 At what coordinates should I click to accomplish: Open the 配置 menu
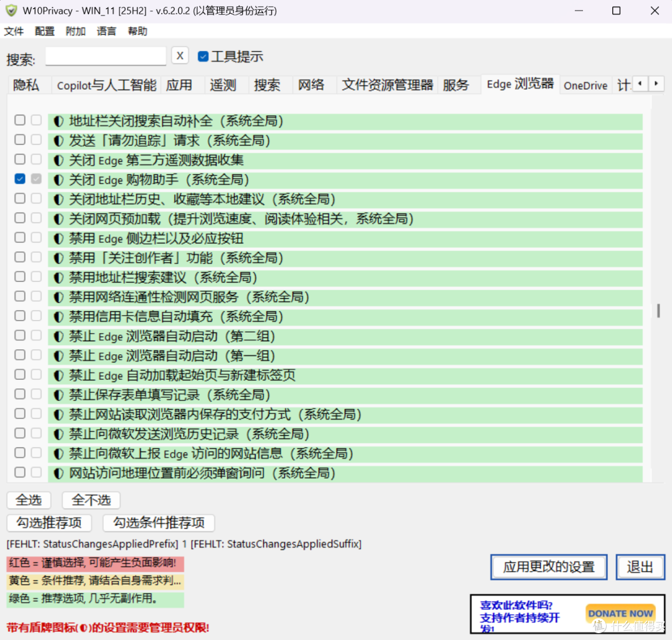coord(45,31)
